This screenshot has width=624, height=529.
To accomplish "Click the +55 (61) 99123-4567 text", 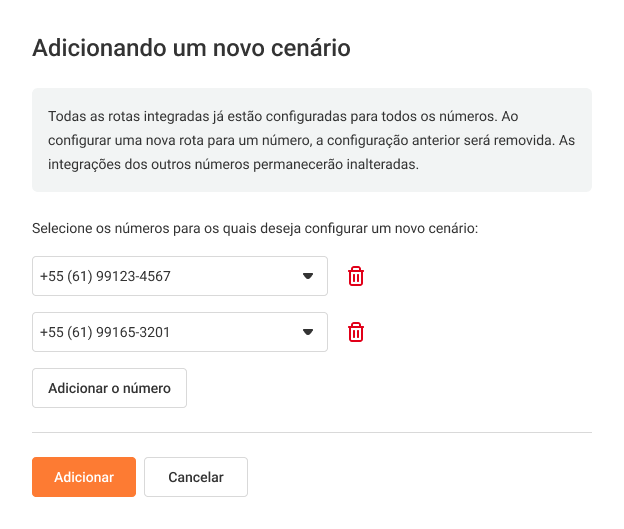I will pos(105,276).
